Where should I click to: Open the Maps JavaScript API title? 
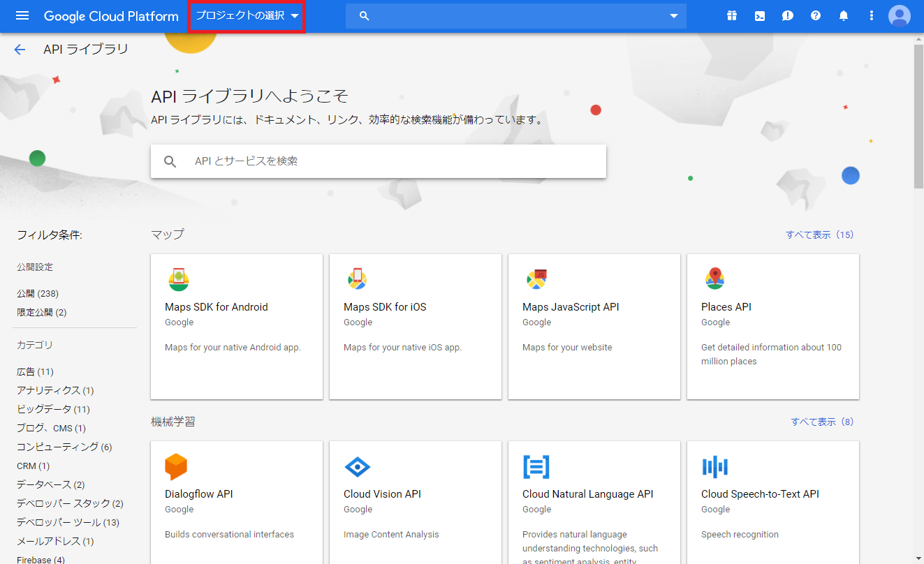pyautogui.click(x=571, y=307)
